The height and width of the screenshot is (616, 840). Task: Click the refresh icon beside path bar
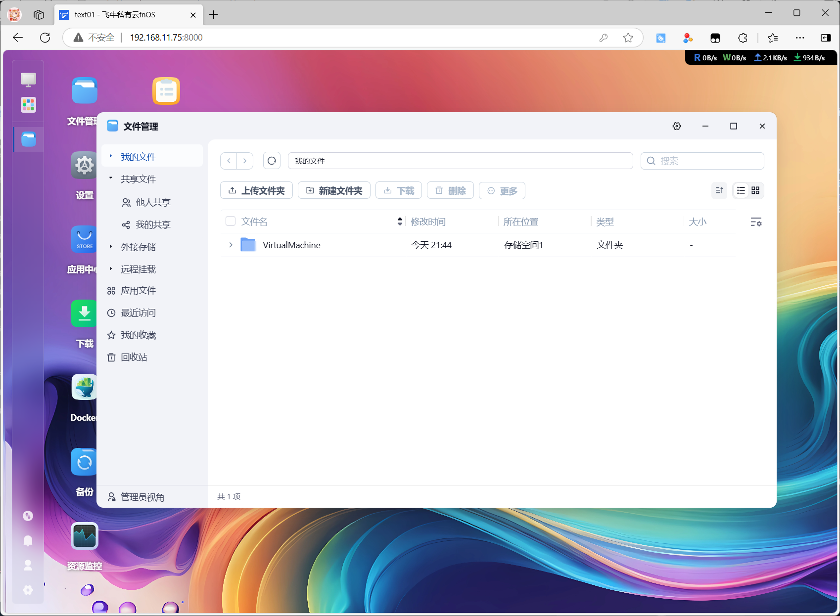[272, 161]
